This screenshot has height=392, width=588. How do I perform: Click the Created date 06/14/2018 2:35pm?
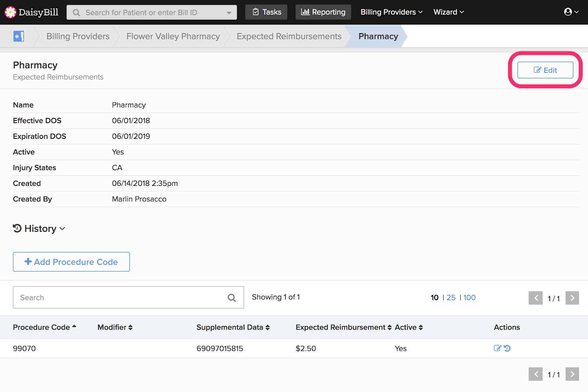click(145, 183)
